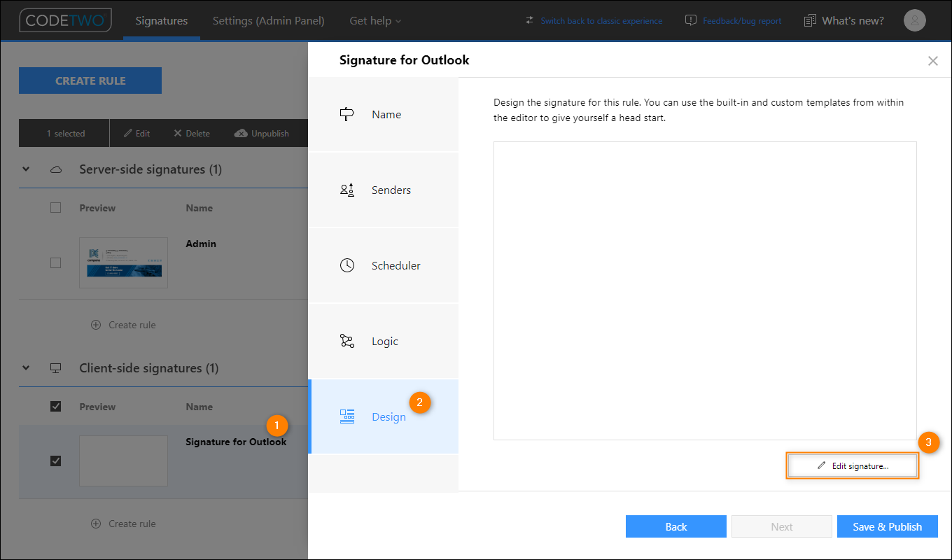The image size is (952, 560).
Task: Uncheck the Signature for Outlook checkbox
Action: 56,461
